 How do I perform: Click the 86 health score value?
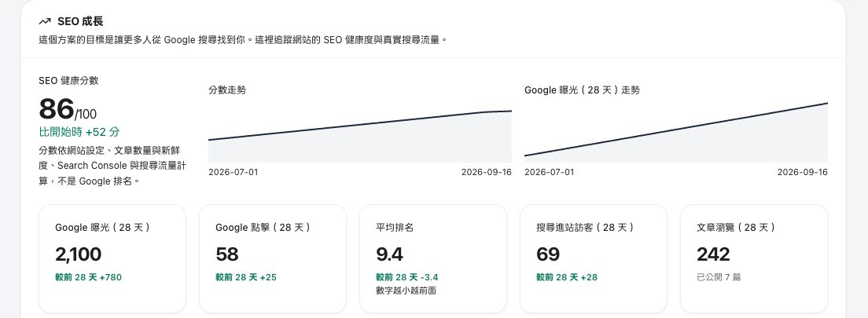[x=56, y=108]
